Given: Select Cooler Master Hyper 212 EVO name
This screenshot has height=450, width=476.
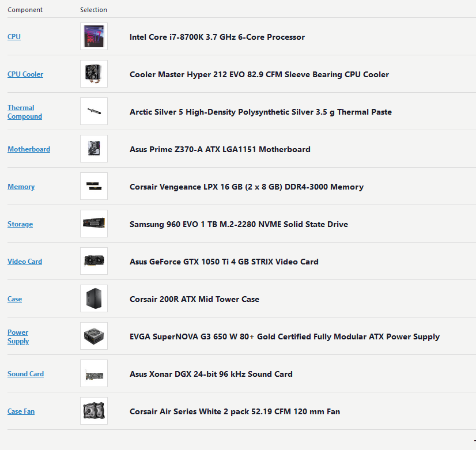Looking at the screenshot, I should (x=259, y=74).
